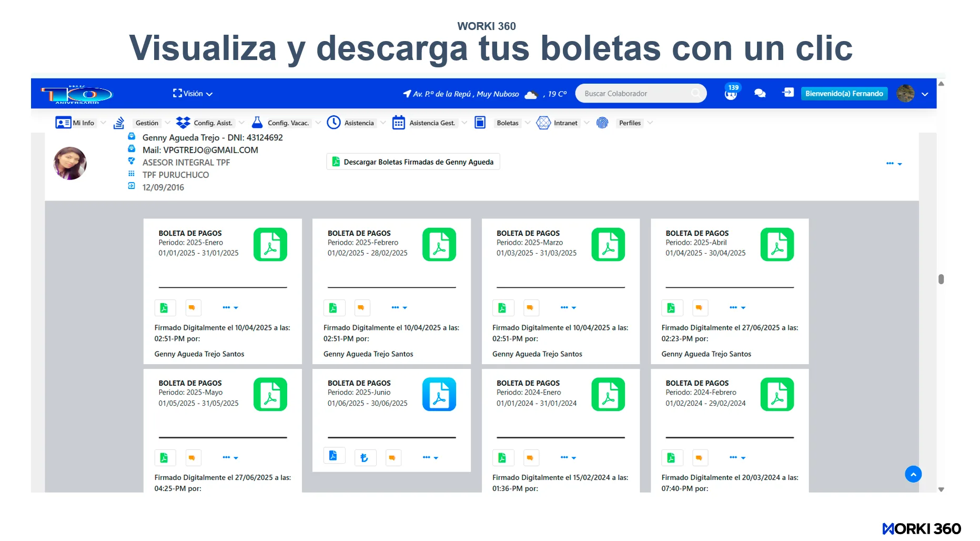Open the user profile dropdown chevron

point(925,94)
